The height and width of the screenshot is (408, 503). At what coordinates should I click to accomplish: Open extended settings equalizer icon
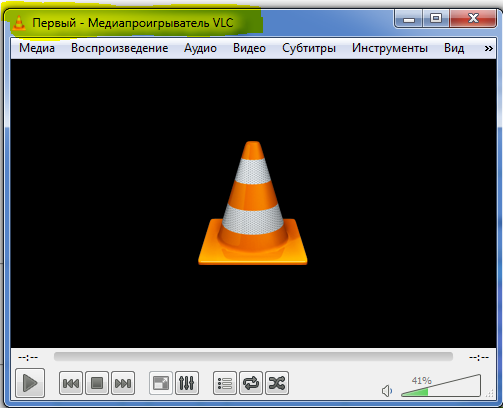[187, 383]
